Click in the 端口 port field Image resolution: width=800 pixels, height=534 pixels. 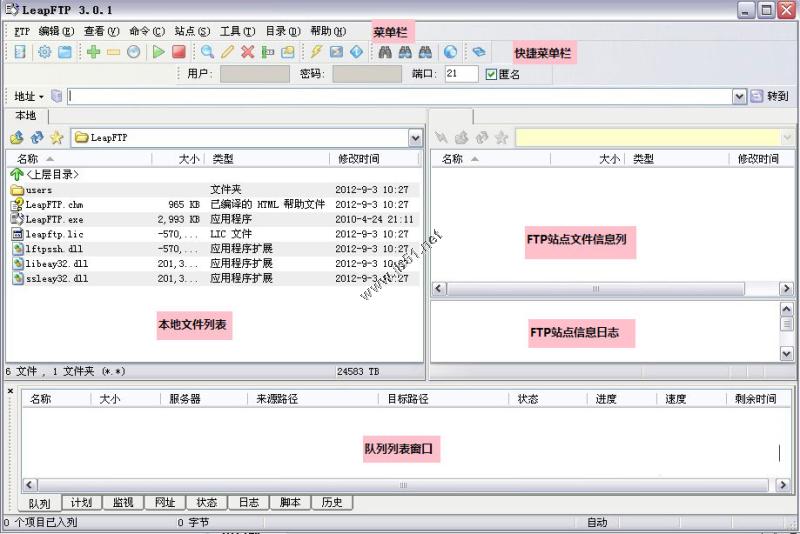click(461, 74)
